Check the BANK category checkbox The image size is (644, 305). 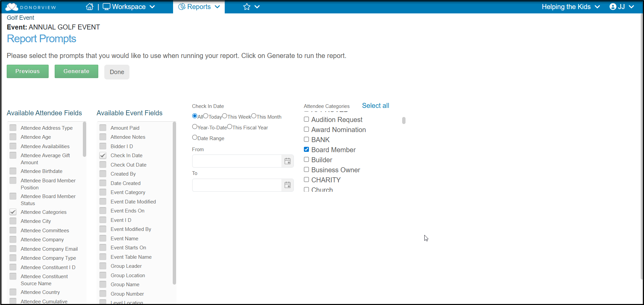[x=306, y=139]
